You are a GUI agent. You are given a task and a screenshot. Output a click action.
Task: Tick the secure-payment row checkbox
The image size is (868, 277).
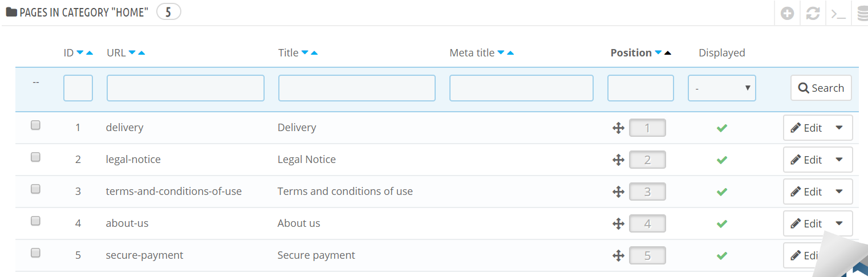tap(35, 253)
